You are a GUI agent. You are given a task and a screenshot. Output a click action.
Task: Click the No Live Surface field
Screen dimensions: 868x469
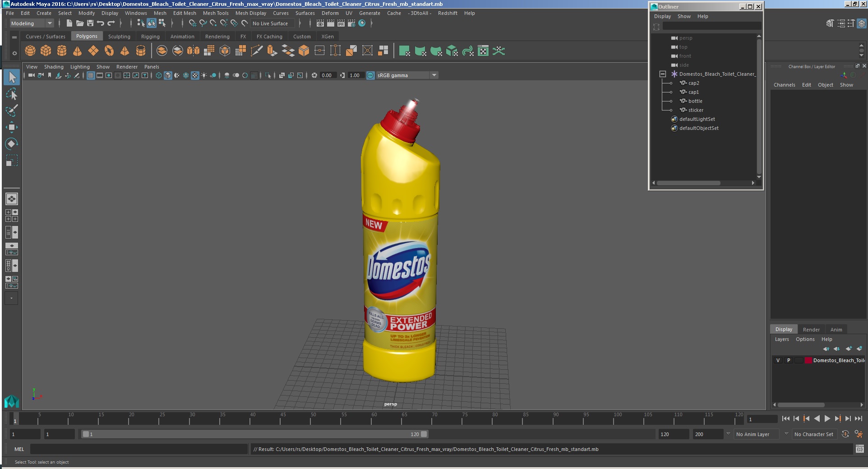point(272,23)
